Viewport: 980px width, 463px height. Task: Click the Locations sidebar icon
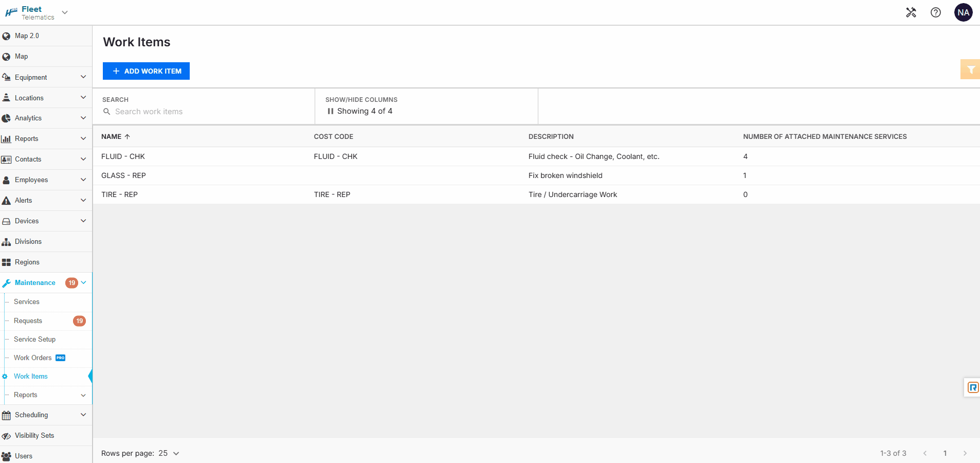tap(6, 98)
